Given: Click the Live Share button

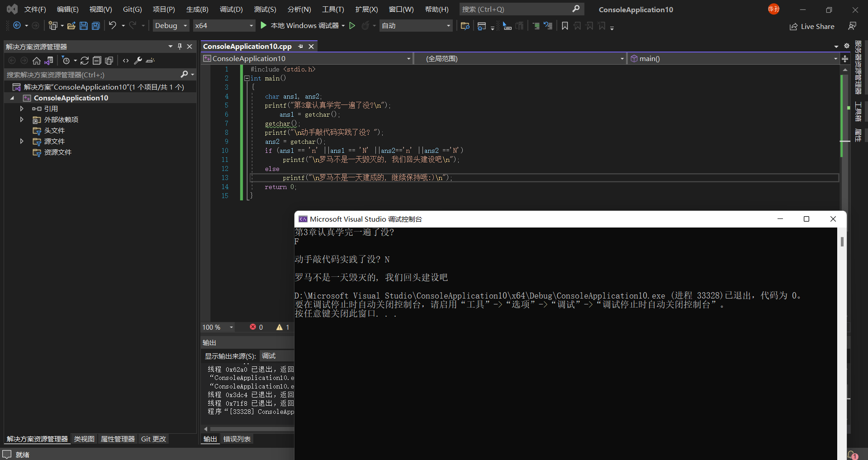Looking at the screenshot, I should [812, 27].
